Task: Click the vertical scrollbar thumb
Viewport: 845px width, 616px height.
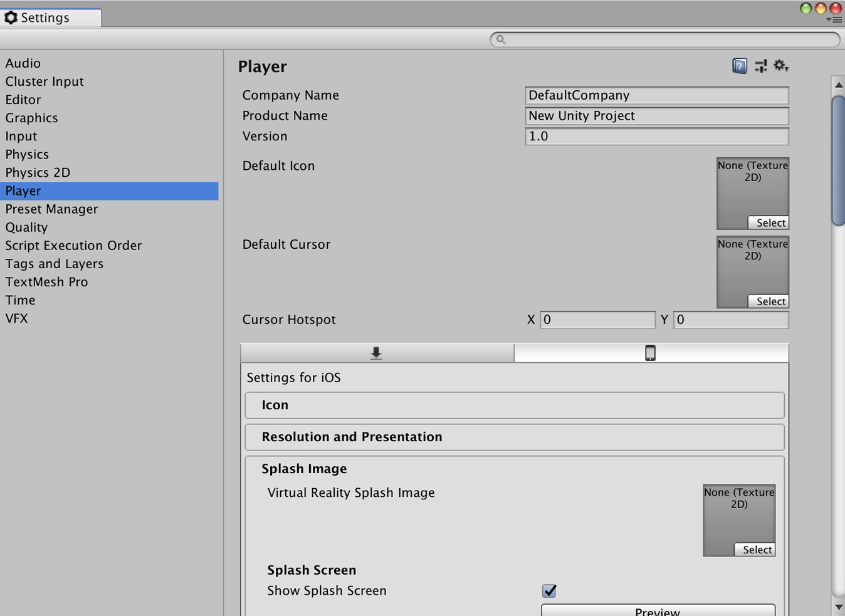Action: click(839, 160)
